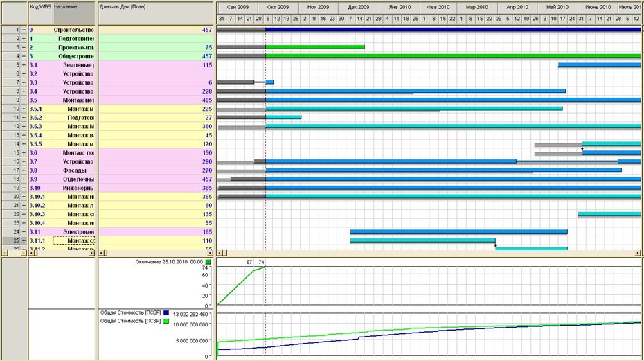Click bright green Общая Стоимость [ПСЗР] swatch
644x361 pixels.
click(x=166, y=321)
